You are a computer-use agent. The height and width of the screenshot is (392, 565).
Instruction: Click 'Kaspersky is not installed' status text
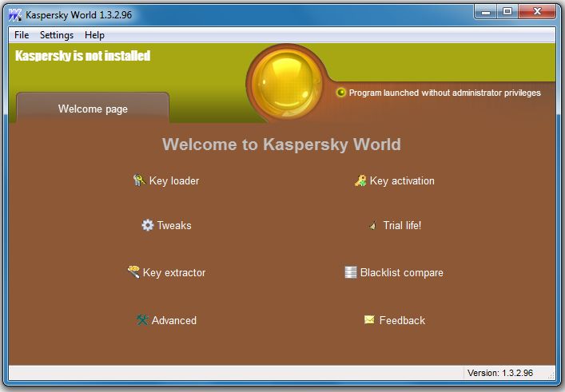(x=82, y=56)
